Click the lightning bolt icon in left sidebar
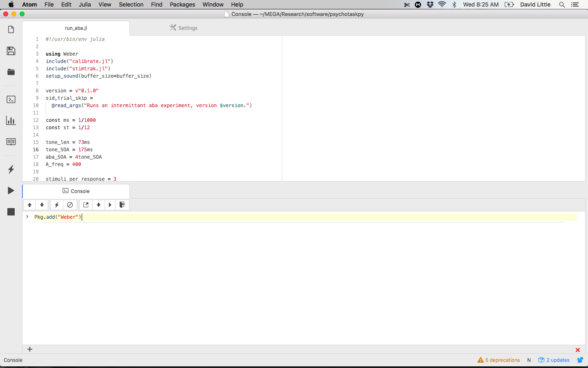The width and height of the screenshot is (588, 368). [x=11, y=169]
